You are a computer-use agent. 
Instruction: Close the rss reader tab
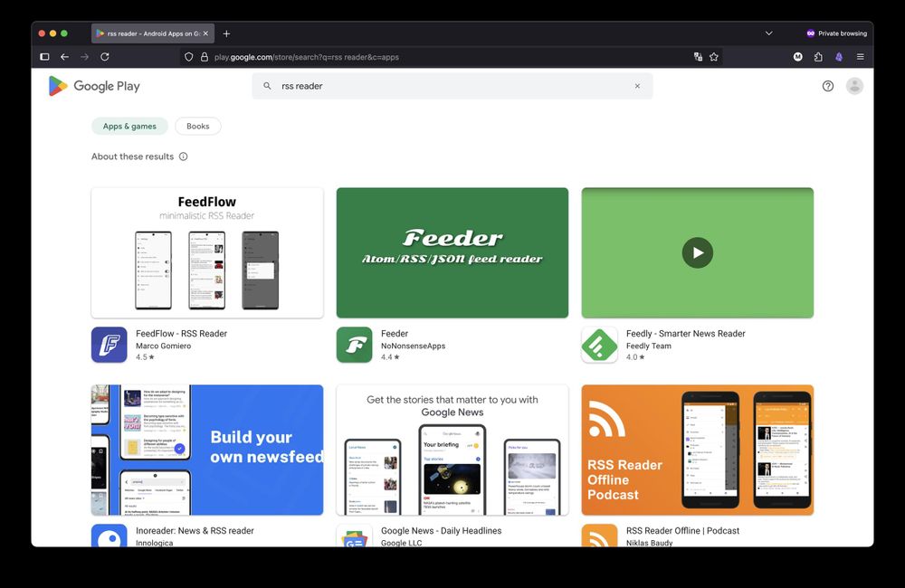click(205, 33)
